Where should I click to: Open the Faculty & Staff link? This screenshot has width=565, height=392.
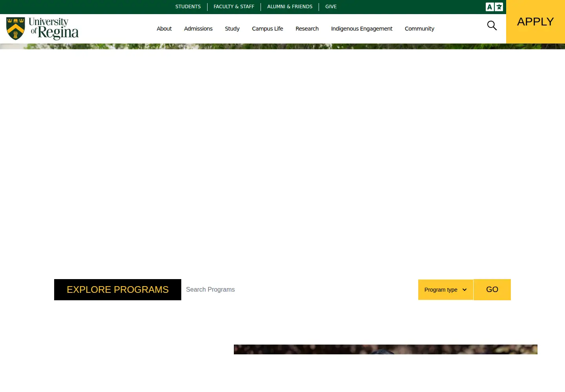pyautogui.click(x=234, y=7)
